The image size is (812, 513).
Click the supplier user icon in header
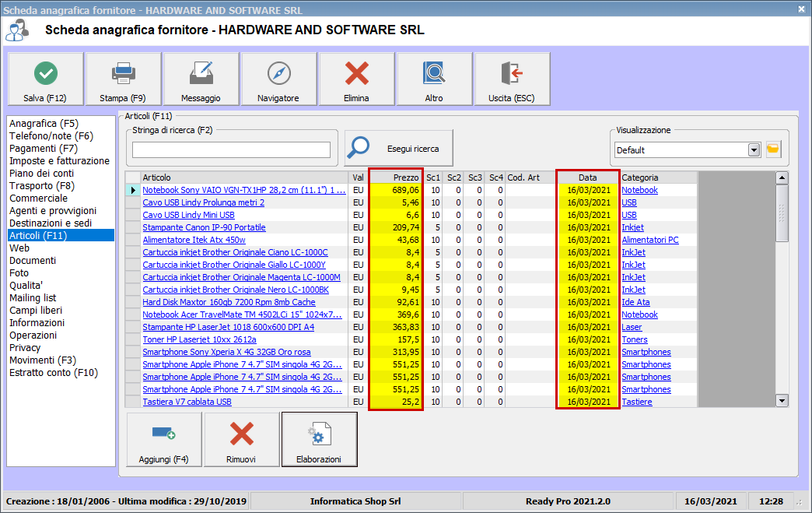click(17, 30)
